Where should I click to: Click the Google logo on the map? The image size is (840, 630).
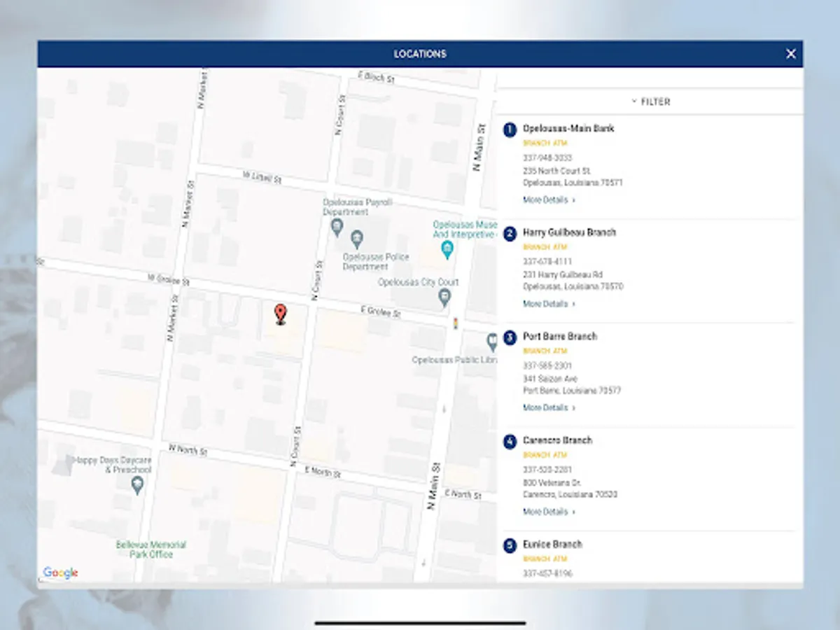(x=62, y=572)
